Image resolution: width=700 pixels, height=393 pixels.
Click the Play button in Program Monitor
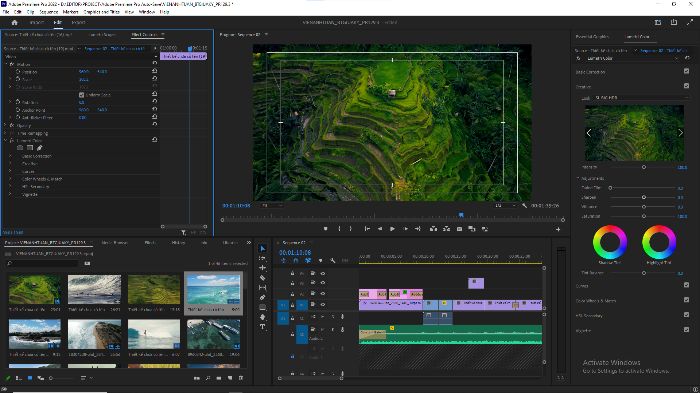[x=392, y=229]
